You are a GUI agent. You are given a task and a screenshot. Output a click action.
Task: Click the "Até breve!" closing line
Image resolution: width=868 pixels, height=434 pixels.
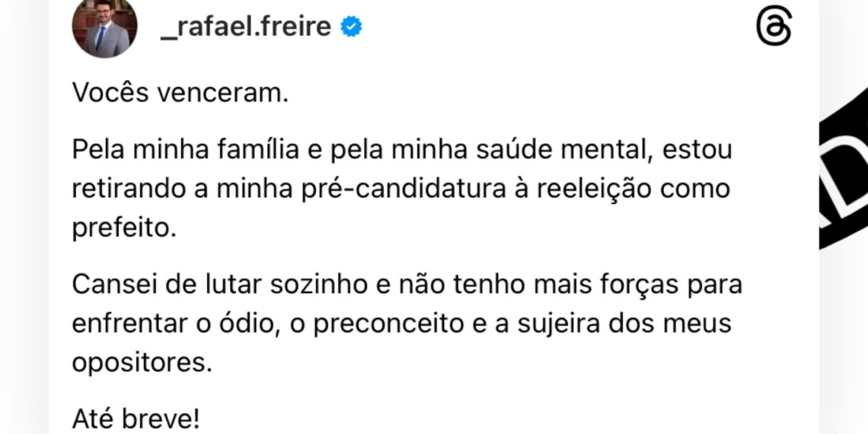136,420
